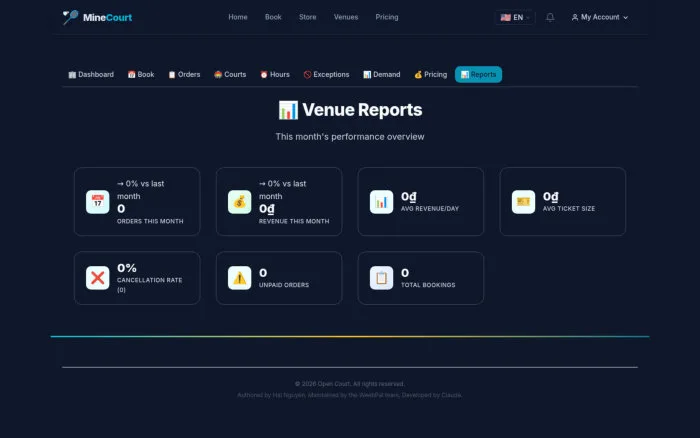Click the warning icon in Unpaid Orders card
This screenshot has width=700, height=438.
coord(240,278)
